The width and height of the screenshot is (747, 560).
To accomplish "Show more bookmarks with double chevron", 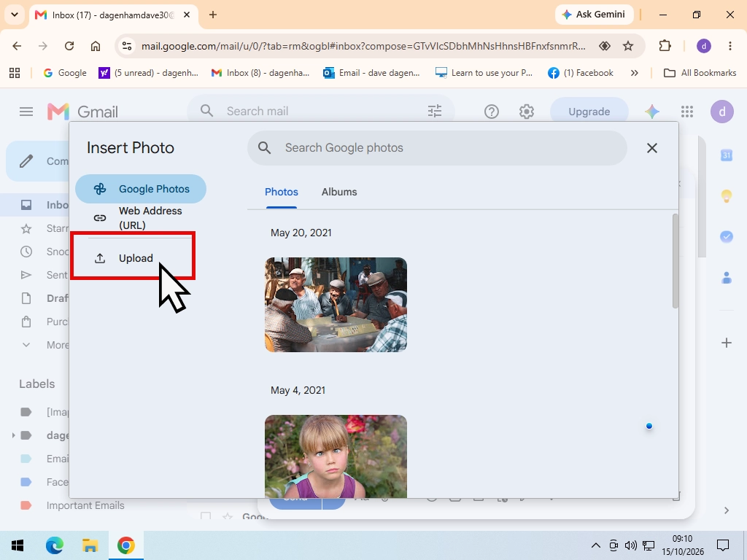I will coord(634,73).
